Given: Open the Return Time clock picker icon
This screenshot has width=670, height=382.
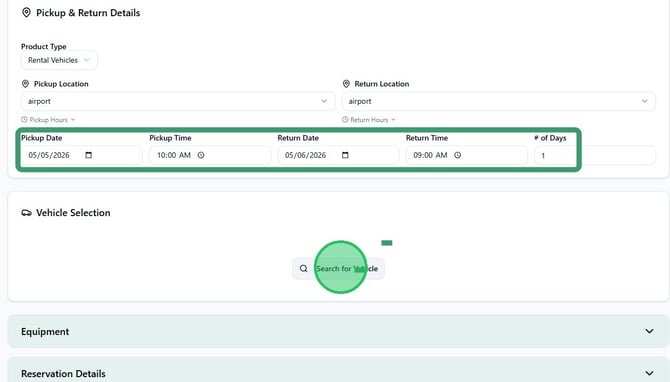Looking at the screenshot, I should tap(458, 155).
